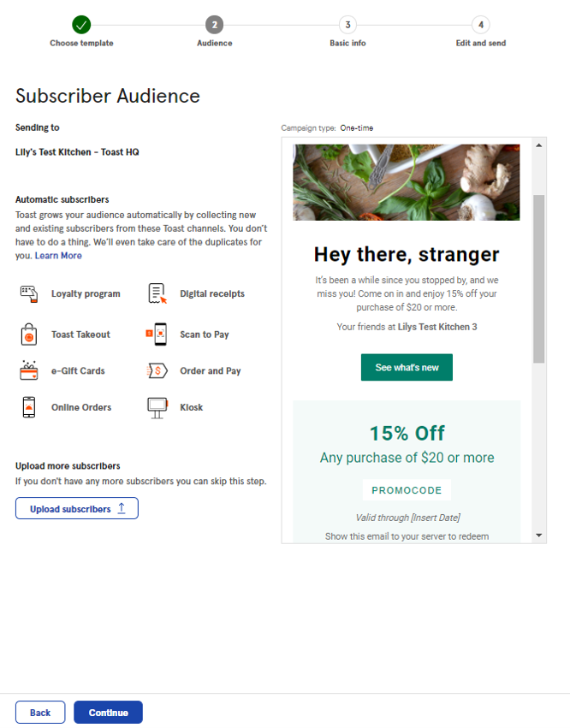Click the Order and Pay icon
The width and height of the screenshot is (570, 728).
[156, 370]
